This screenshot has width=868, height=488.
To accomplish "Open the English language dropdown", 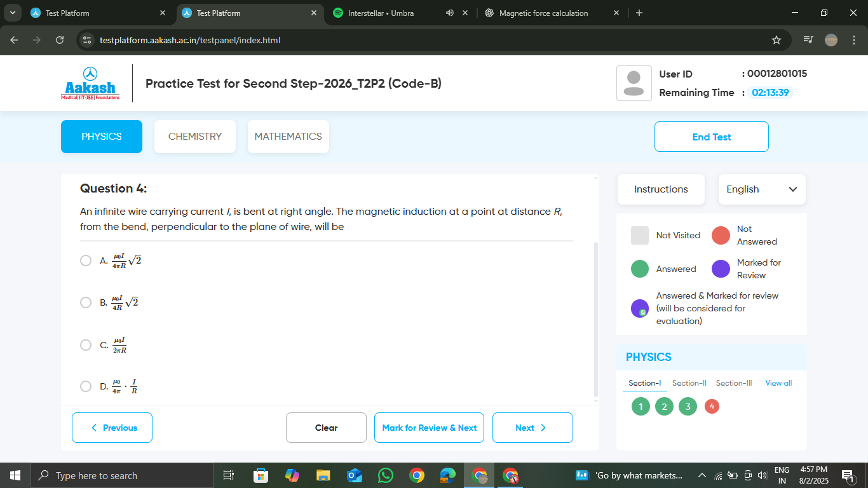I will [x=761, y=189].
